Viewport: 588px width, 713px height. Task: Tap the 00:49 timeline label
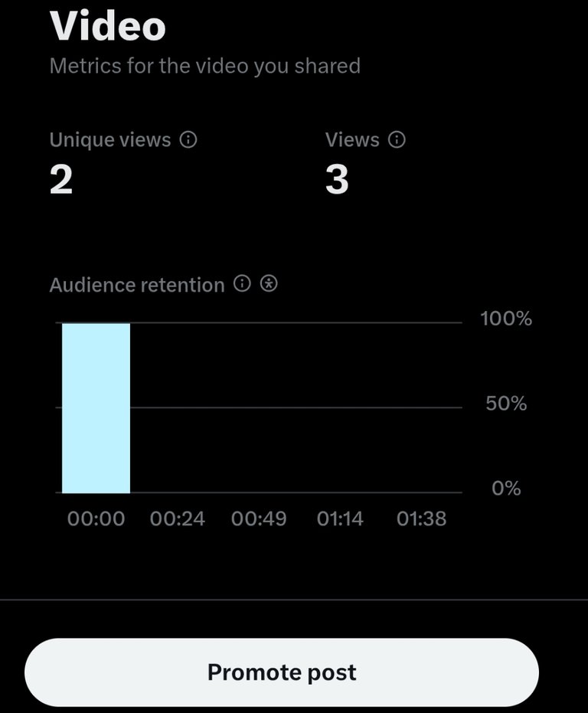pos(259,518)
